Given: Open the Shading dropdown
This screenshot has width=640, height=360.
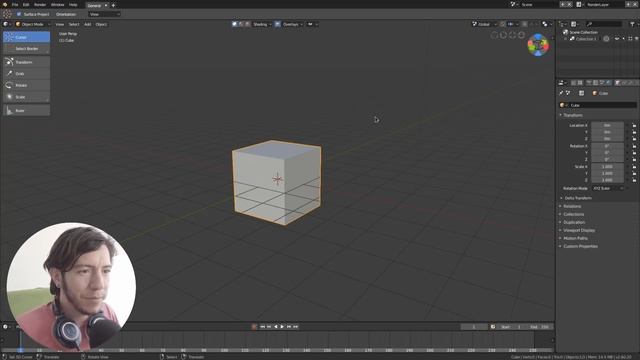Looking at the screenshot, I should pyautogui.click(x=262, y=24).
